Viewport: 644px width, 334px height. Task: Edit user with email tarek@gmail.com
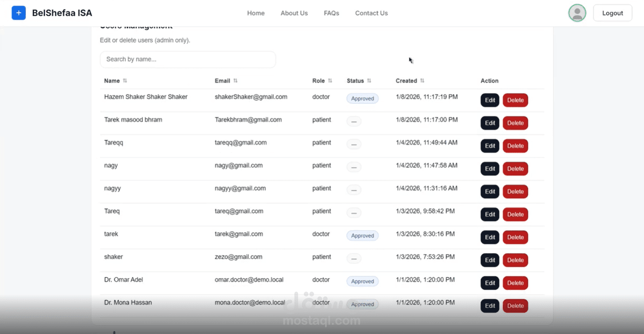pyautogui.click(x=490, y=237)
